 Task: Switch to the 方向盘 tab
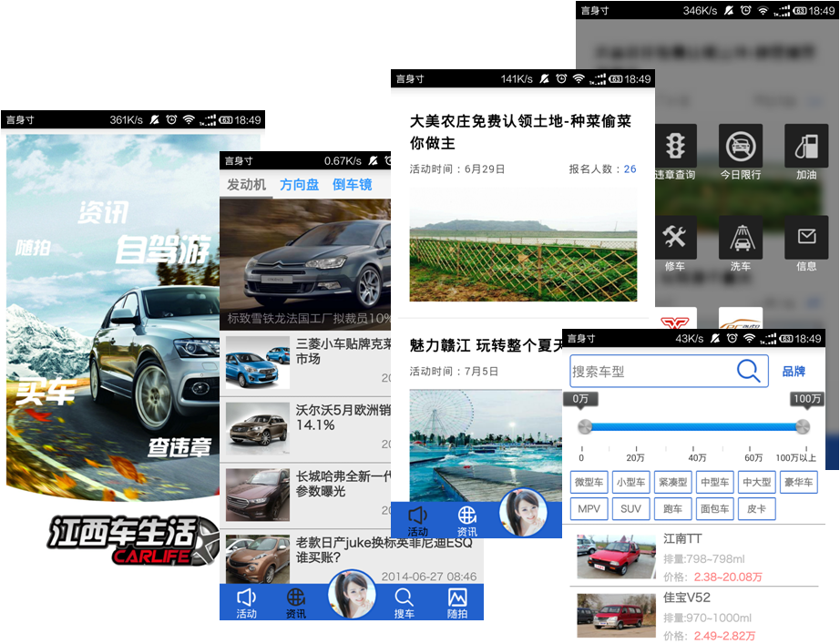[x=299, y=185]
